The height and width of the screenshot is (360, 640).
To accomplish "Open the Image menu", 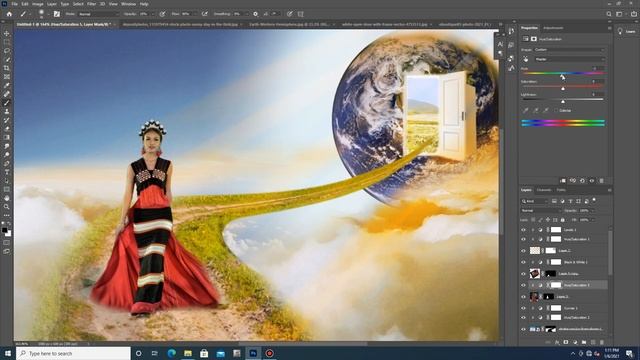I will coord(38,4).
